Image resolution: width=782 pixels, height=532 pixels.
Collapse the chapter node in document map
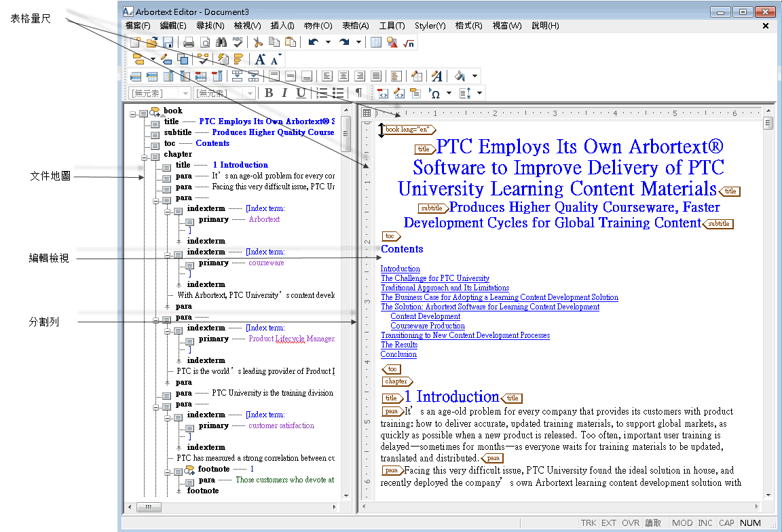click(x=144, y=157)
